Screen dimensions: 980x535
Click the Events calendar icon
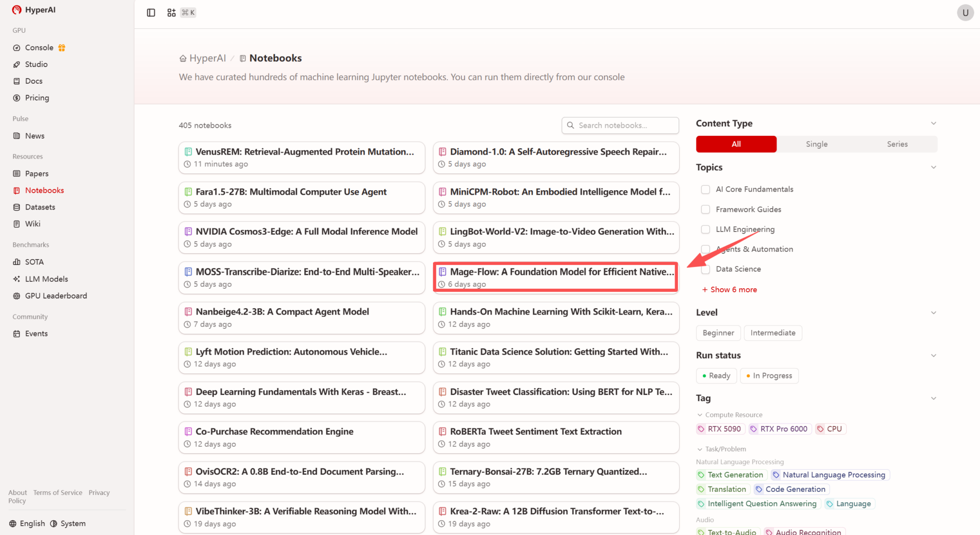[x=16, y=334]
